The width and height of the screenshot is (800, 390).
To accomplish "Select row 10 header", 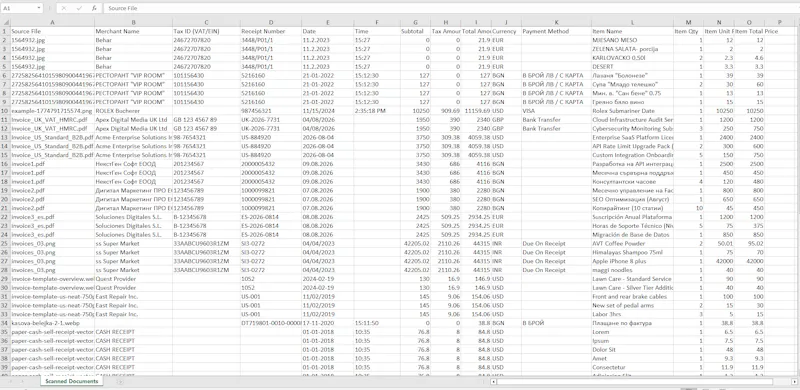I will [x=5, y=111].
